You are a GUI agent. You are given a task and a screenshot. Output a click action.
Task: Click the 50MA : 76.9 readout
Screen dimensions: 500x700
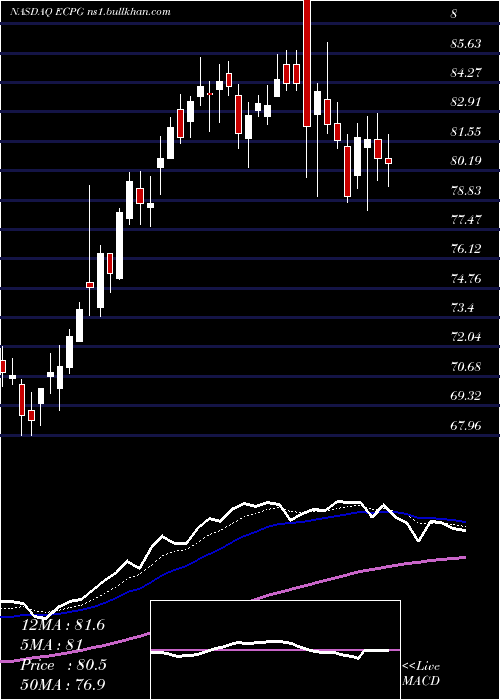[x=63, y=685]
